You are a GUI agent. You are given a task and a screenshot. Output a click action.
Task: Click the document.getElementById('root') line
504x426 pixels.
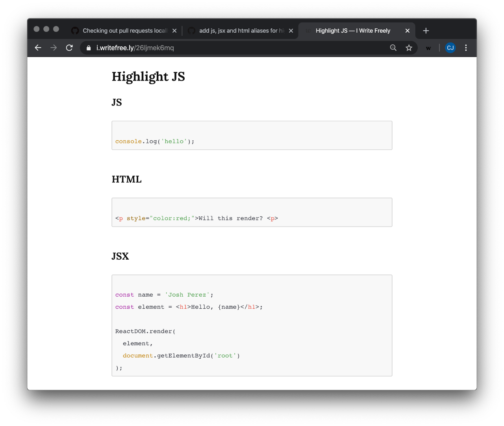coord(181,356)
